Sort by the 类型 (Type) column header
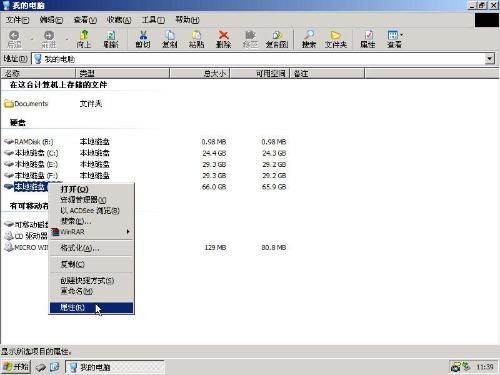The image size is (500, 375). [123, 73]
